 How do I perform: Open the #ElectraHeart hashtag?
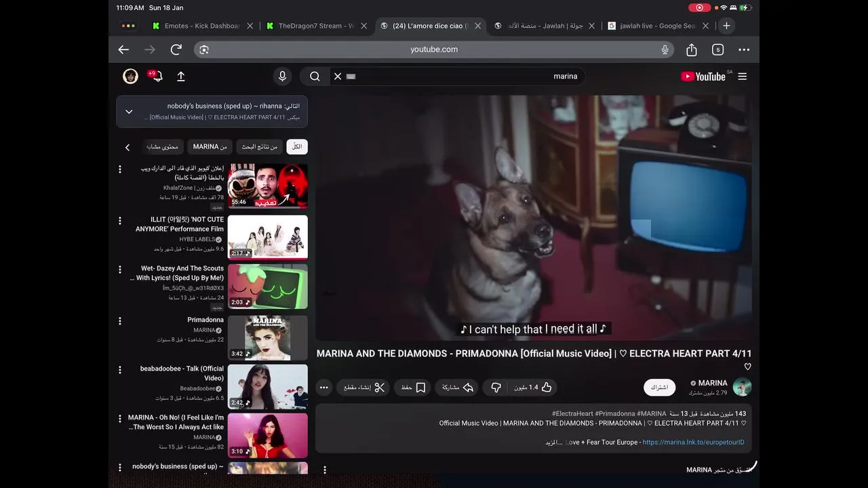(573, 413)
